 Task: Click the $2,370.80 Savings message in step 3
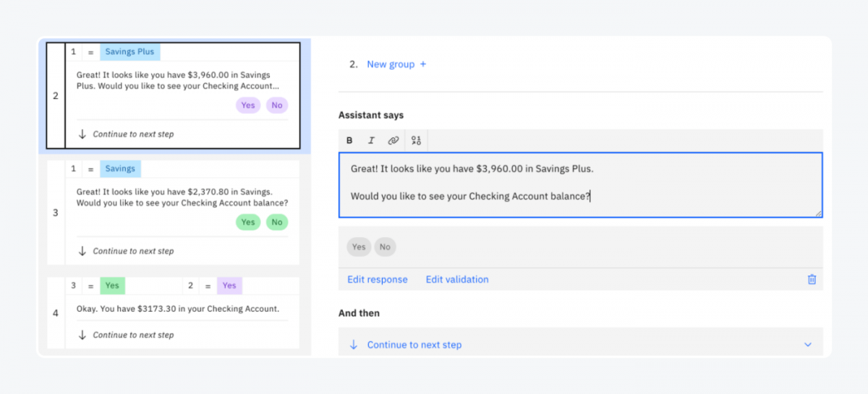182,197
